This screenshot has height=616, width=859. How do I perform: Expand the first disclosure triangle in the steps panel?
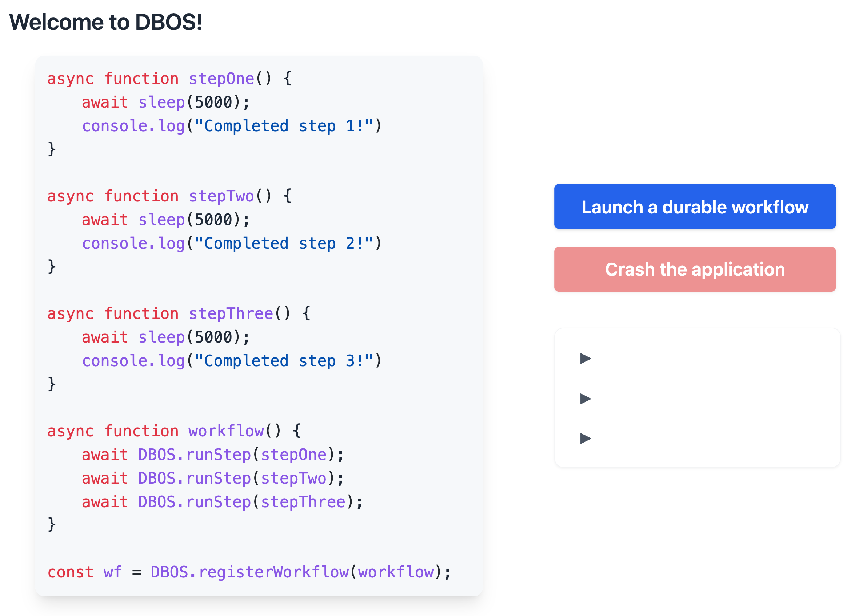coord(586,358)
